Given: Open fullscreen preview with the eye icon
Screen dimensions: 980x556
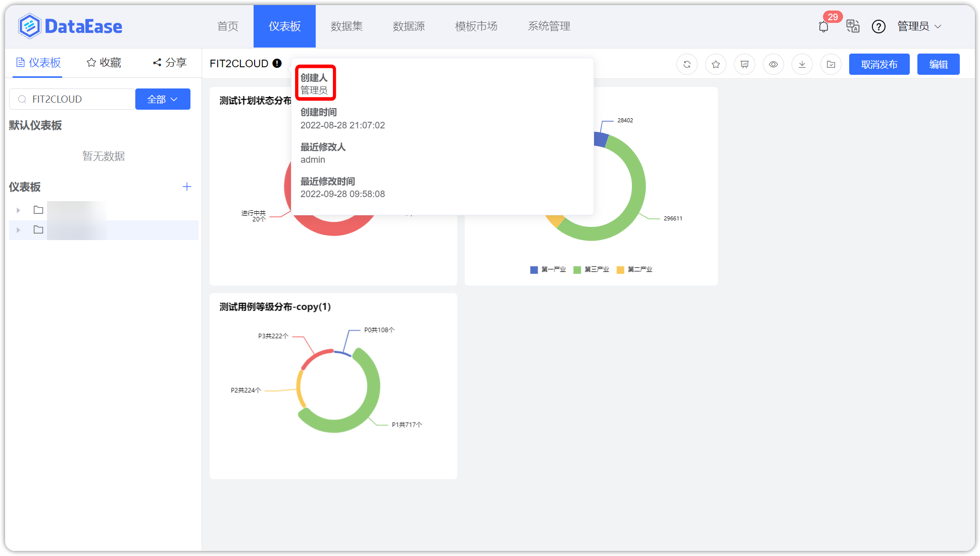Looking at the screenshot, I should [773, 64].
